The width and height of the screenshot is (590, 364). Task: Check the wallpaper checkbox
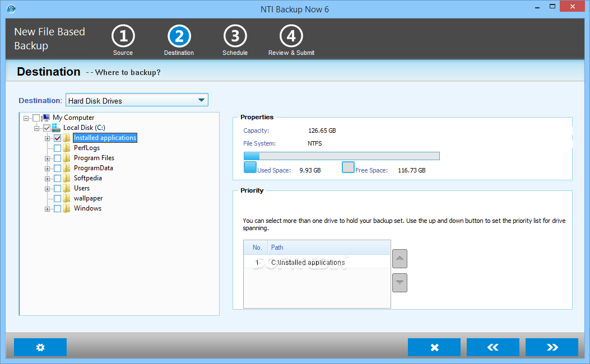pos(58,199)
